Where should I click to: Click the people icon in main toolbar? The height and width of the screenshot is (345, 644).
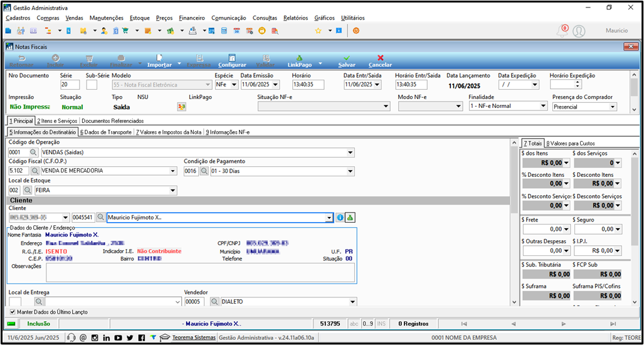tap(21, 30)
